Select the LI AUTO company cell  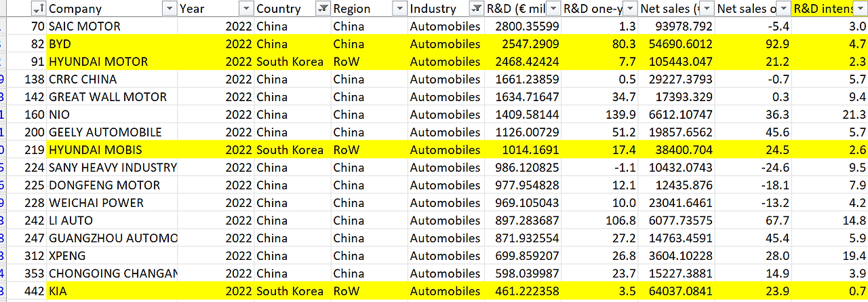click(112, 221)
